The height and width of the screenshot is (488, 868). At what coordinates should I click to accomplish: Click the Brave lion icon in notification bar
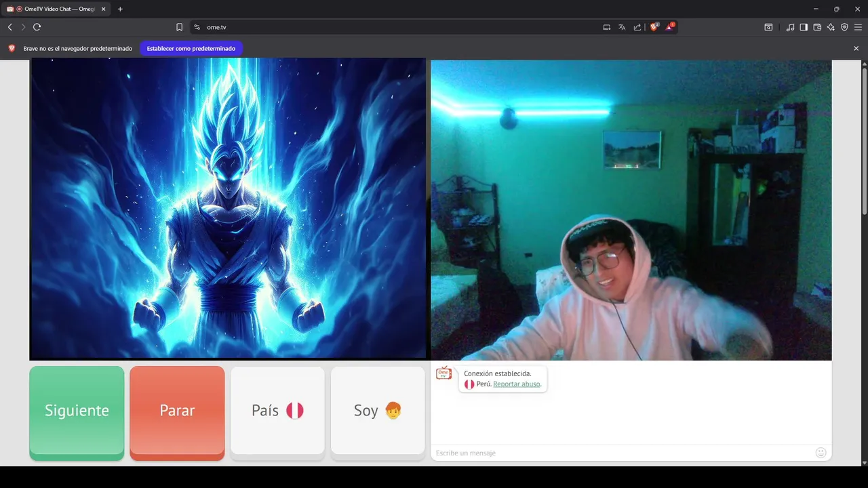(12, 49)
